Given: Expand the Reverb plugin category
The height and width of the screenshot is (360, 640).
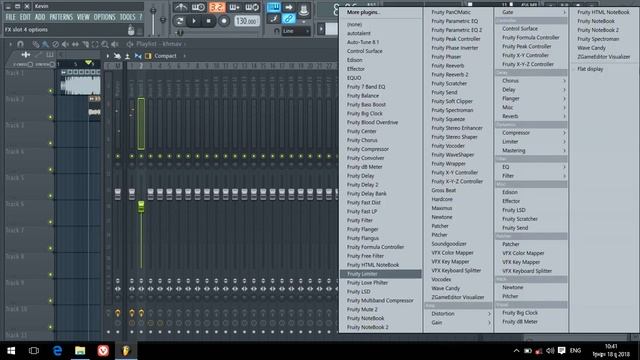Looking at the screenshot, I should (531, 116).
